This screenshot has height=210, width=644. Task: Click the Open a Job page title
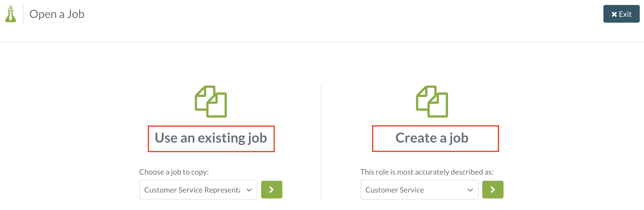pos(57,14)
